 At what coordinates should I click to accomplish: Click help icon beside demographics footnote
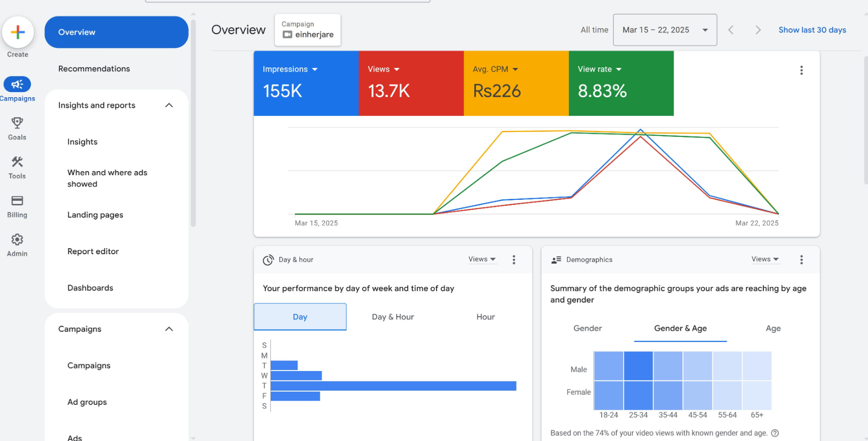coord(775,433)
